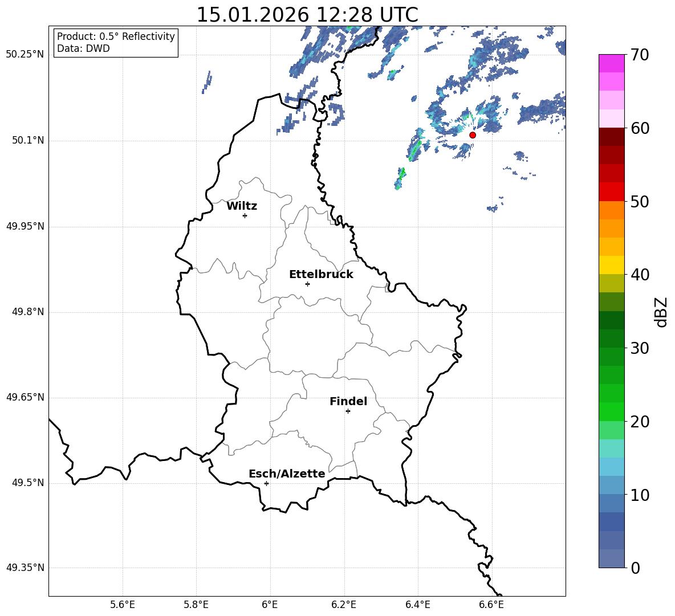This screenshot has width=675, height=616.
Task: Click the Findel station cross marker
Action: [348, 411]
